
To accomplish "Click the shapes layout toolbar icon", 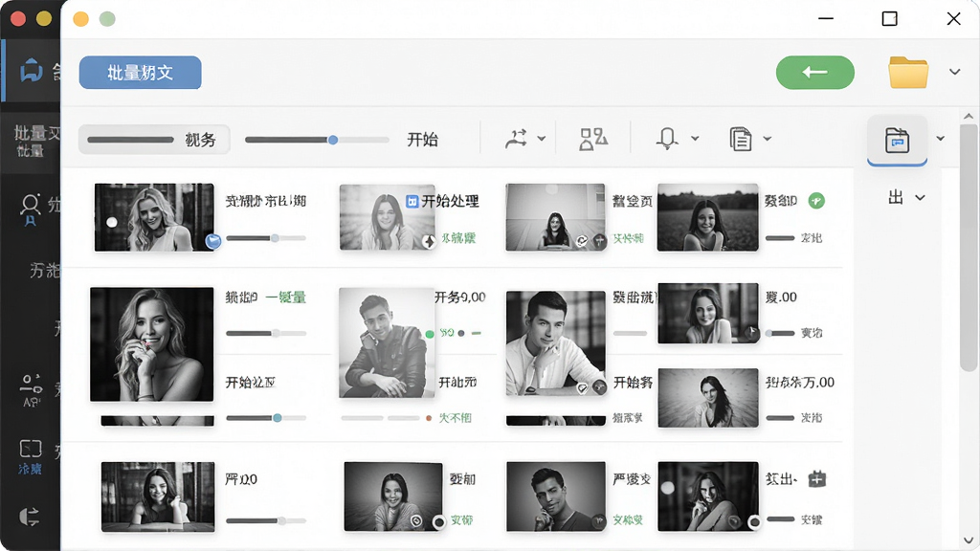I will tap(593, 139).
